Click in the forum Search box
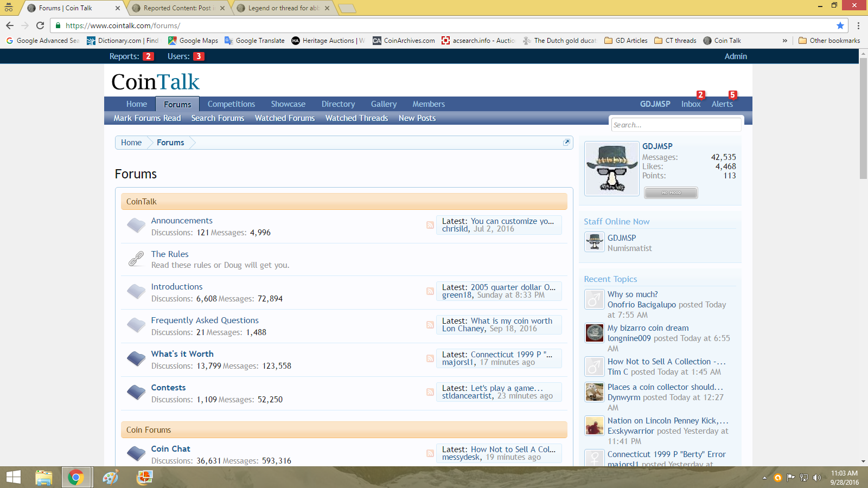This screenshot has height=488, width=868. [675, 125]
